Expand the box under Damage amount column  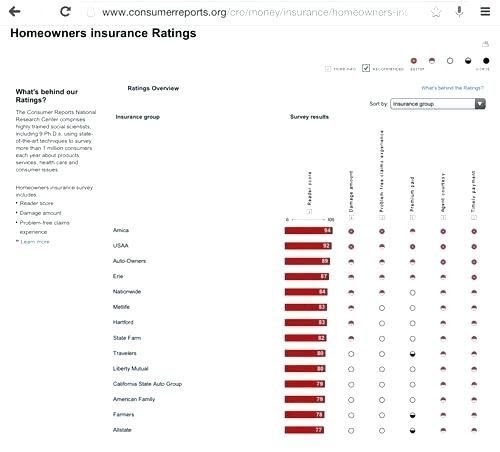tap(351, 217)
